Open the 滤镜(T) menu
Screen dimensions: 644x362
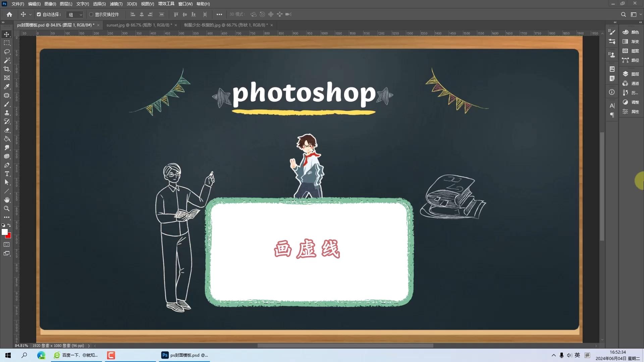pos(116,4)
